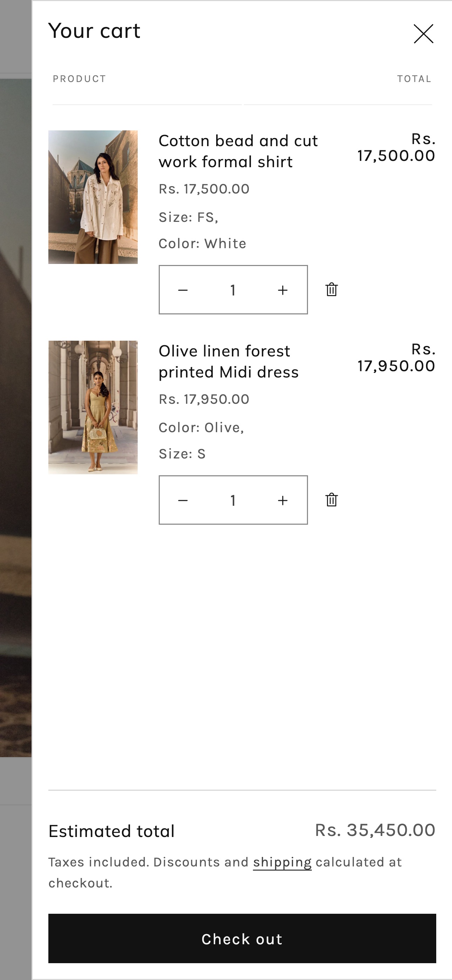Decrease quantity of the Midi dress
This screenshot has width=452, height=980.
click(183, 500)
